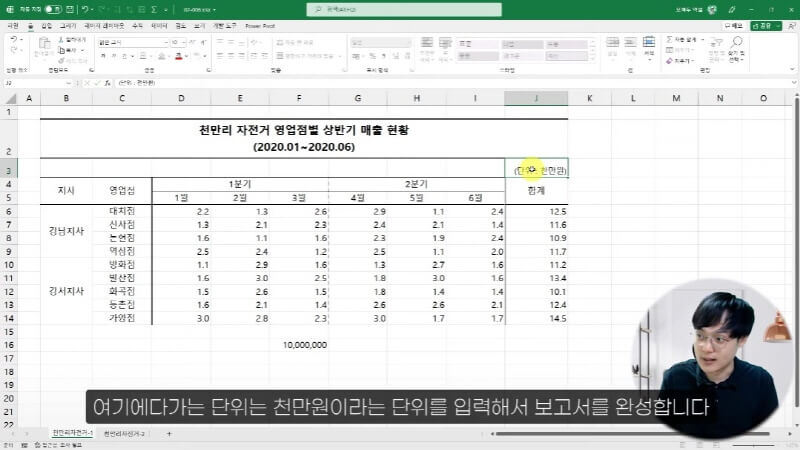800x450 pixels.
Task: Open the Font Color dropdown arrow
Action: point(186,56)
